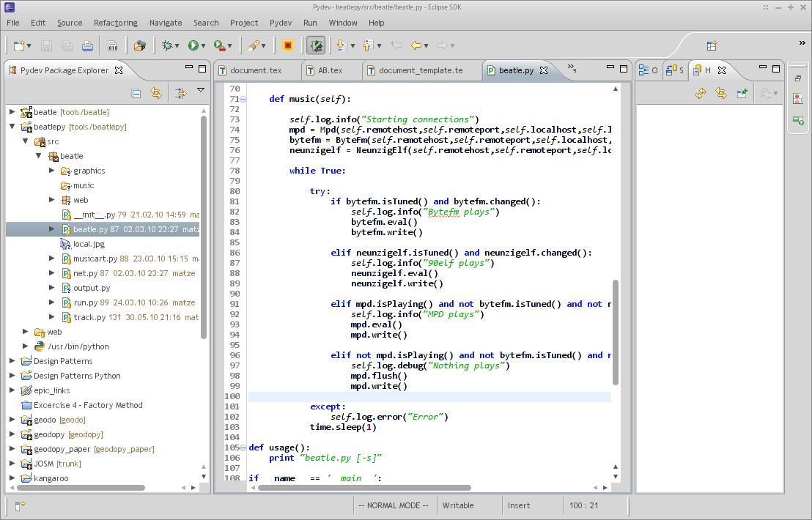Open Package Explorer view menu dropdown

click(x=200, y=91)
